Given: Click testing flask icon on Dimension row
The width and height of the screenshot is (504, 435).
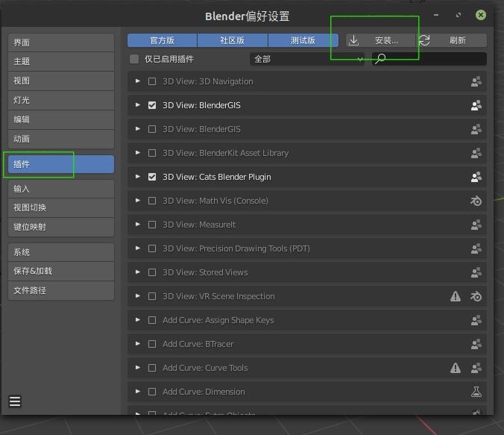Looking at the screenshot, I should pos(476,392).
